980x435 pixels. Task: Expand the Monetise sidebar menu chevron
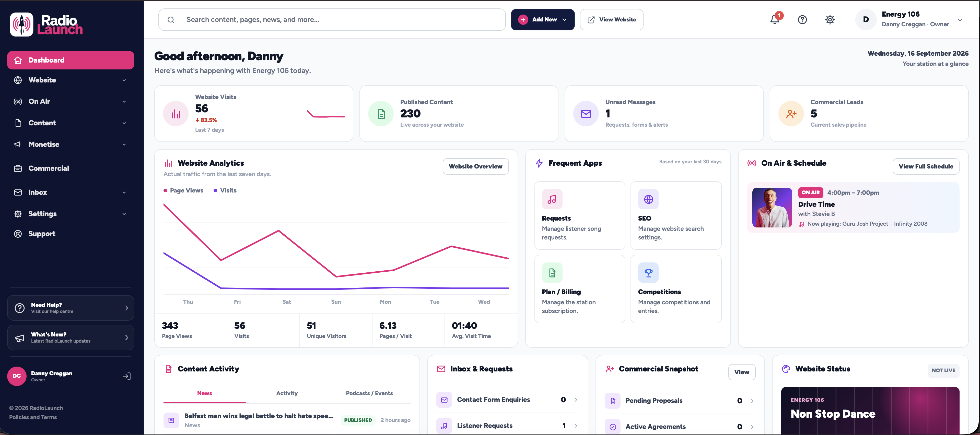[124, 144]
